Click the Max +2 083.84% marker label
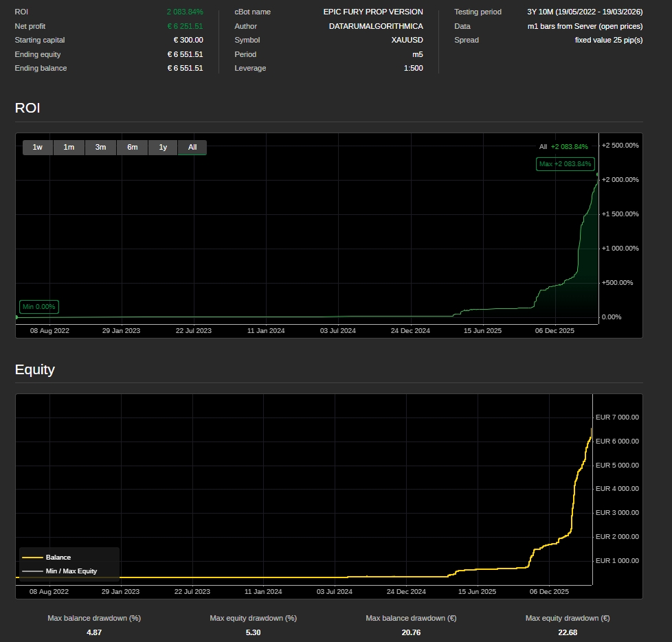Viewport: 672px width, 642px height. click(565, 164)
